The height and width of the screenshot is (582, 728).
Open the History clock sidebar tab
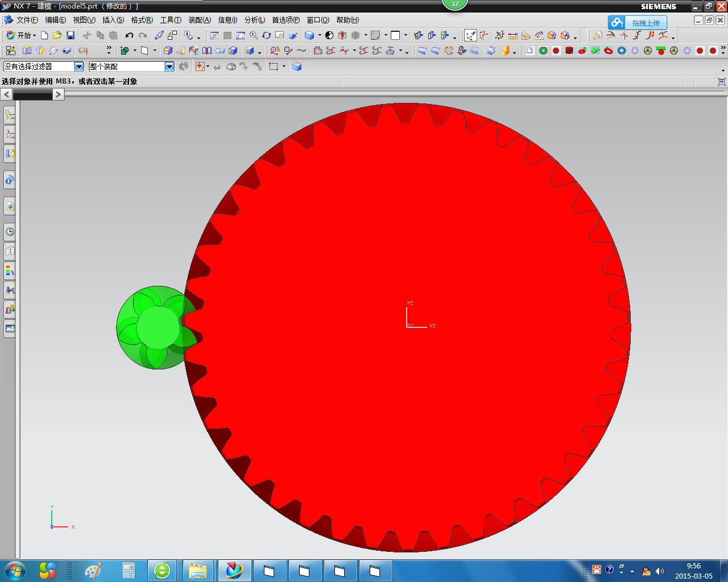pos(10,231)
